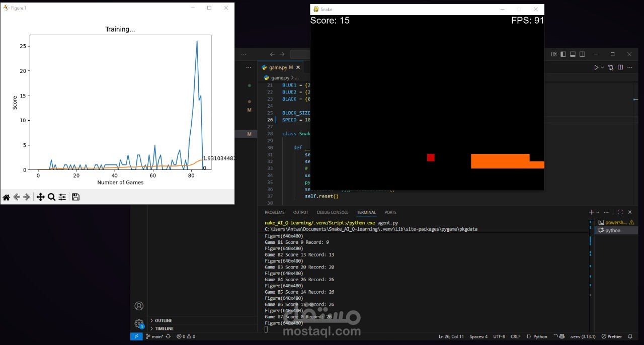Viewport: 644px width, 345px height.
Task: Switch to the TERMINAL tab
Action: (x=366, y=212)
